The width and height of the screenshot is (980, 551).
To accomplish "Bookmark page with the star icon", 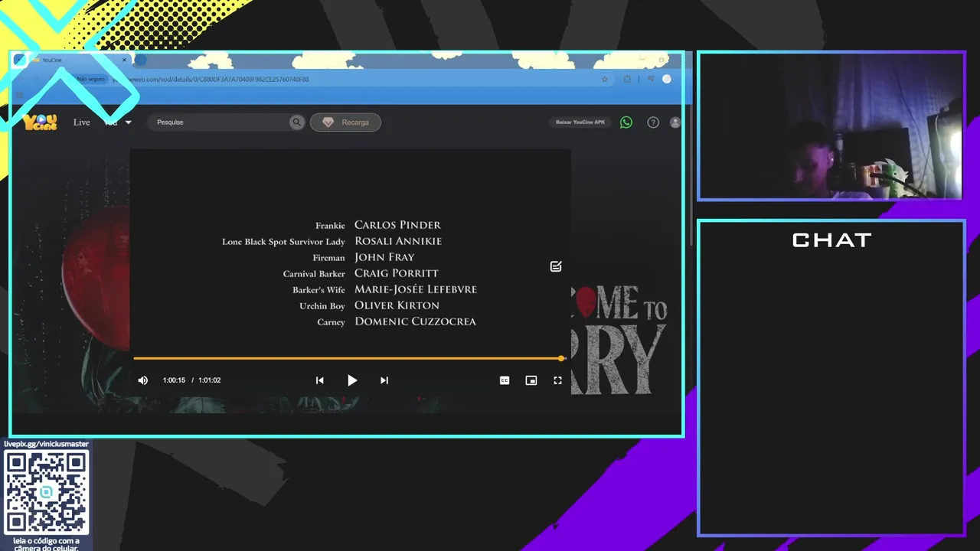I will pyautogui.click(x=604, y=79).
